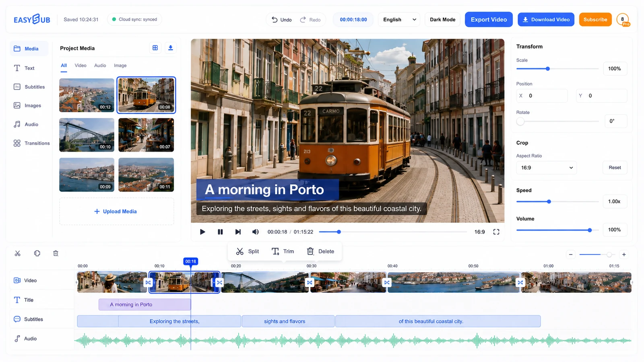
Task: Select the 'of this beautiful coastal city.' subtitle
Action: pos(438,321)
